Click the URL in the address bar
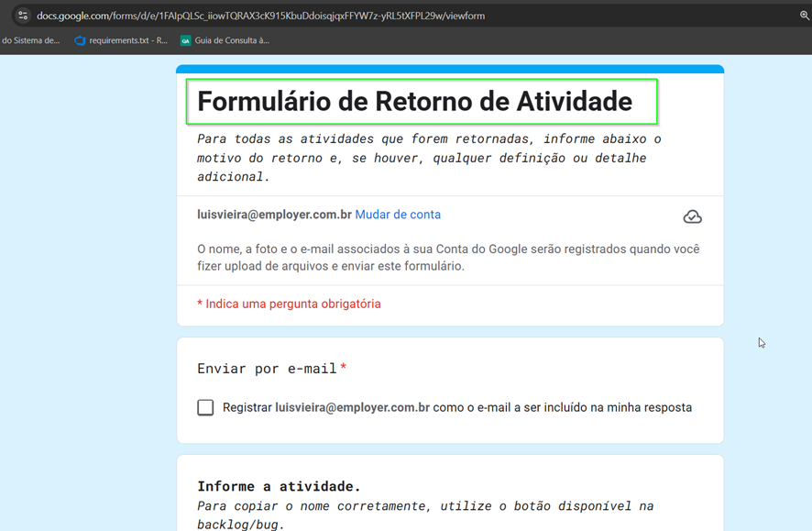Image resolution: width=812 pixels, height=531 pixels. [260, 17]
